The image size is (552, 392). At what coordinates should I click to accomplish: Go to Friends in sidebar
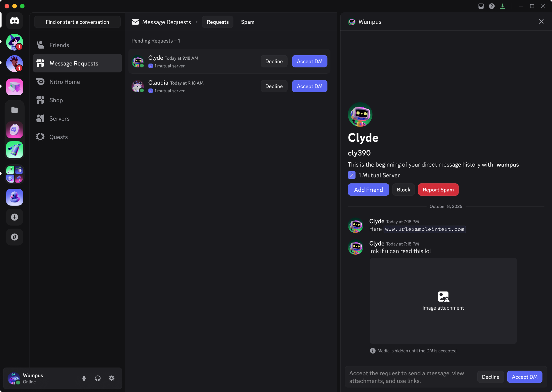click(x=77, y=45)
